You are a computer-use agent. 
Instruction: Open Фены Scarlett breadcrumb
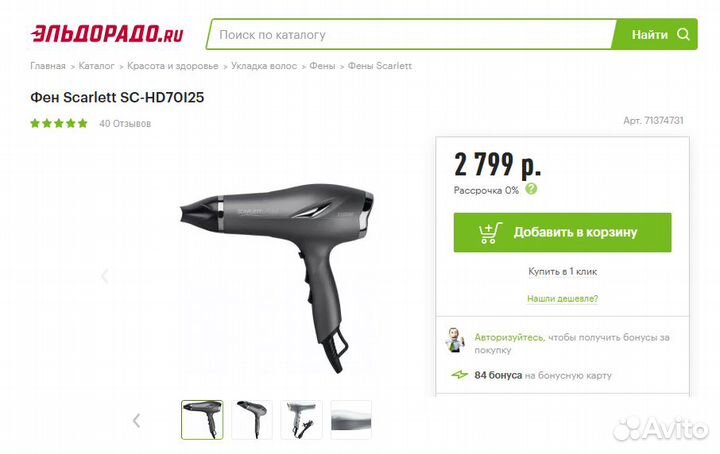point(379,66)
